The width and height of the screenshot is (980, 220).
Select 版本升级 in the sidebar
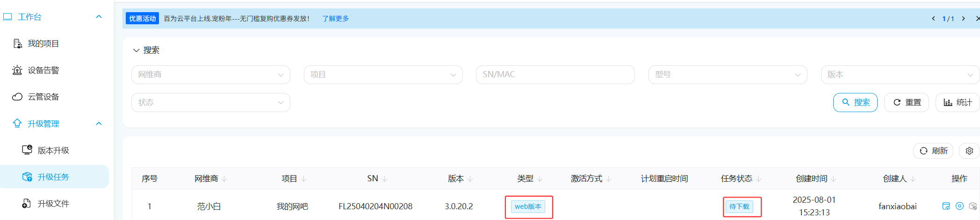tap(53, 150)
